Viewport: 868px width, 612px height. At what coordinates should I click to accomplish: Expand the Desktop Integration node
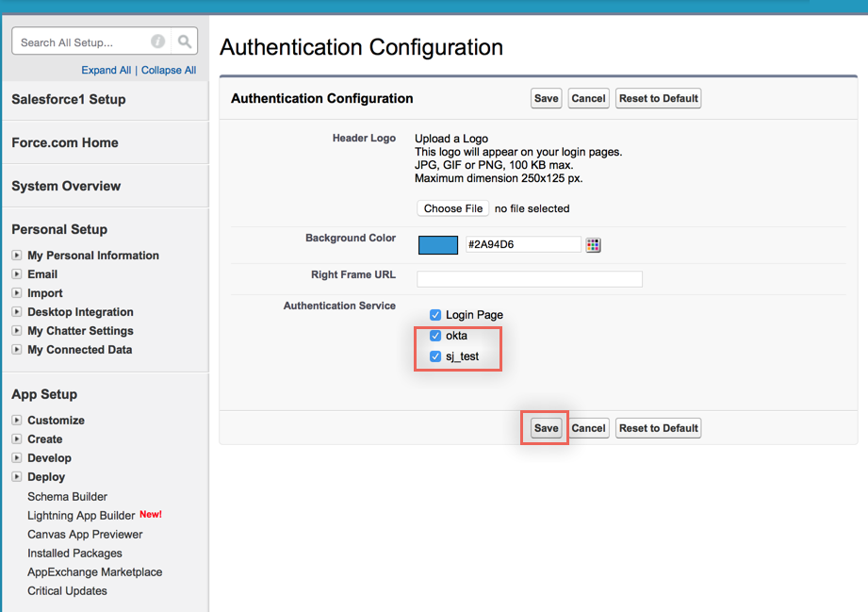pyautogui.click(x=17, y=312)
